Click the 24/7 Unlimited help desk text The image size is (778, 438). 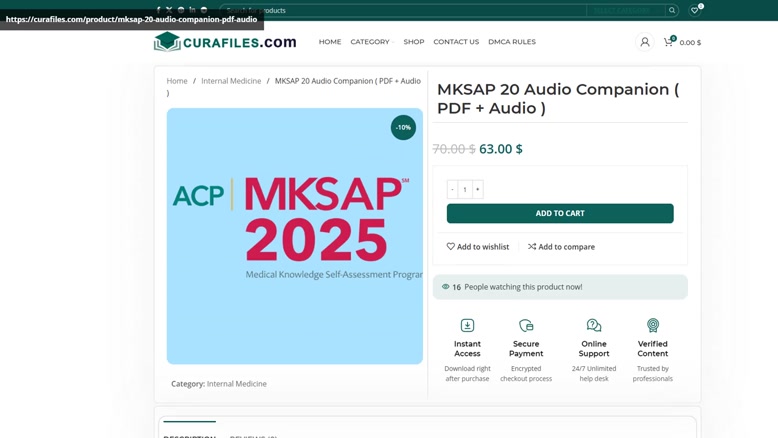click(594, 374)
